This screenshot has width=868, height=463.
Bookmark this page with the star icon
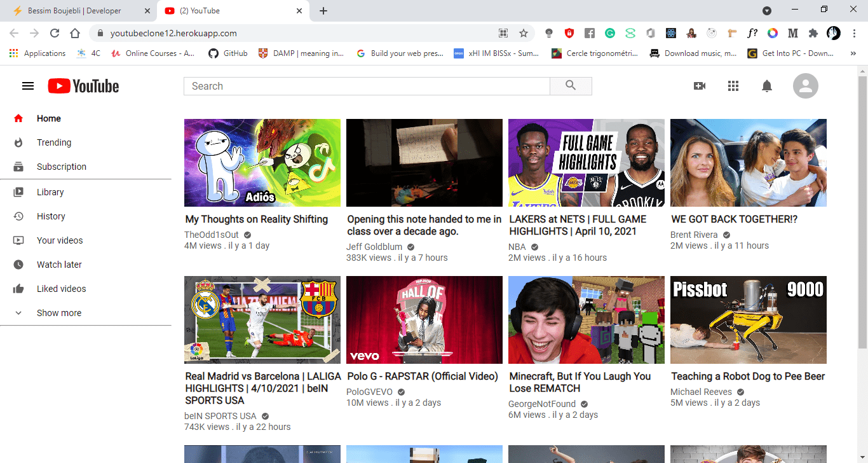524,33
